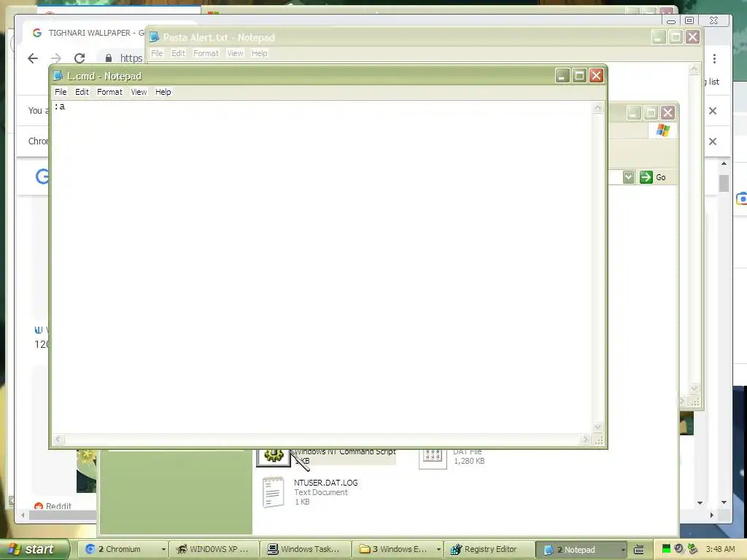Click the Windows flag logo in Explorer
The width and height of the screenshot is (747, 560).
pos(662,130)
